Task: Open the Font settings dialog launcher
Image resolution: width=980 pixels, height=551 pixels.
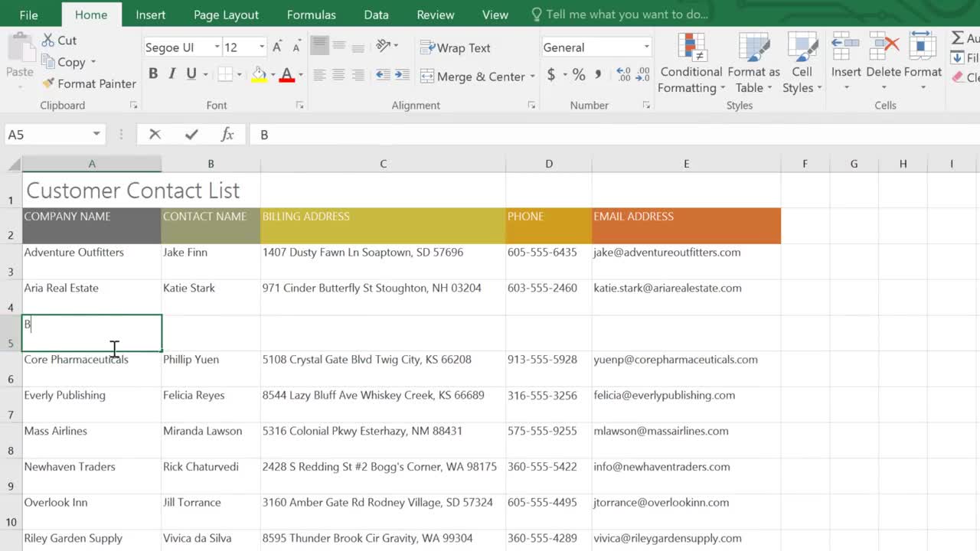Action: pos(299,106)
